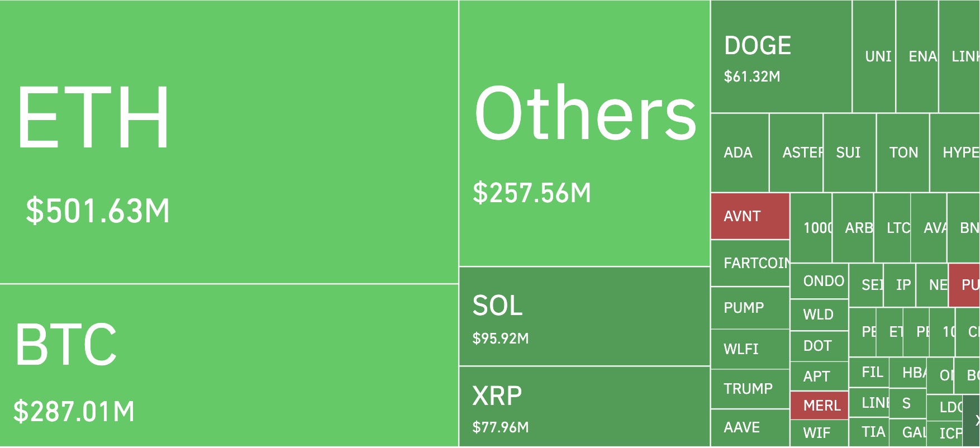Click the AAVE tile
This screenshot has width=980, height=448.
(750, 428)
